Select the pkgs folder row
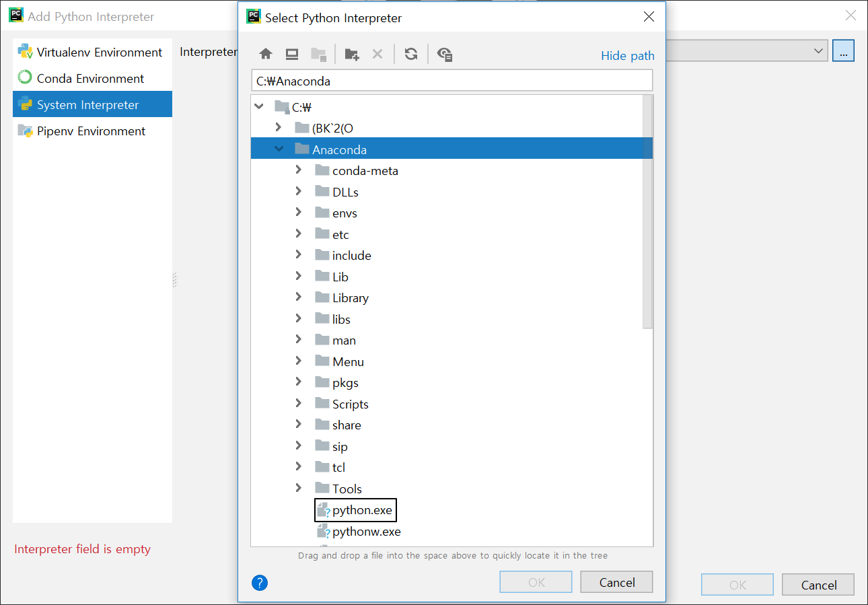 pyautogui.click(x=447, y=382)
